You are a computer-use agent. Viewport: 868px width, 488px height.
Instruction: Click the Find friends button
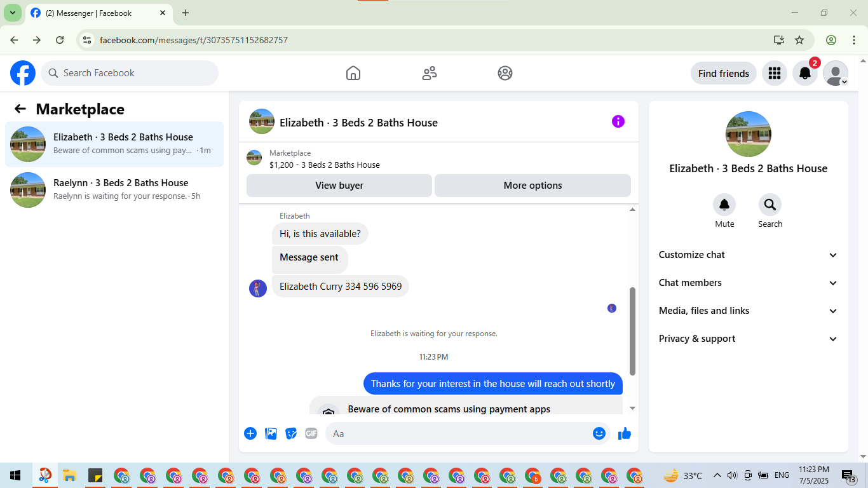(724, 73)
